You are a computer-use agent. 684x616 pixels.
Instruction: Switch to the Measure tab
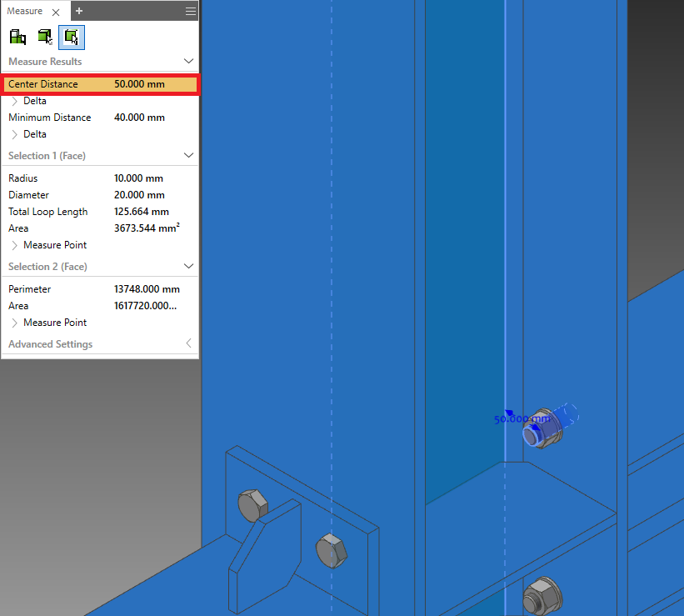pos(24,11)
